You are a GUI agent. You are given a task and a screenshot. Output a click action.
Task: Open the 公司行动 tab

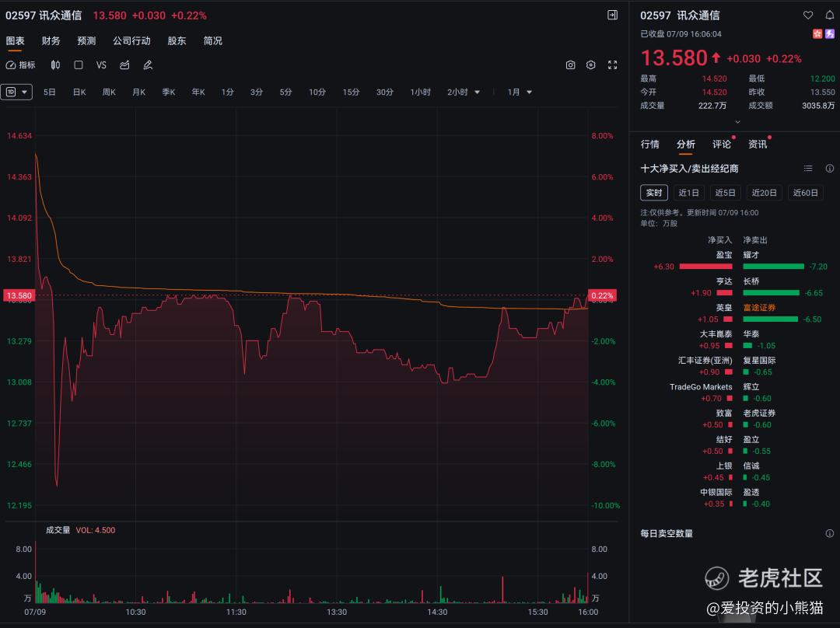[x=131, y=40]
